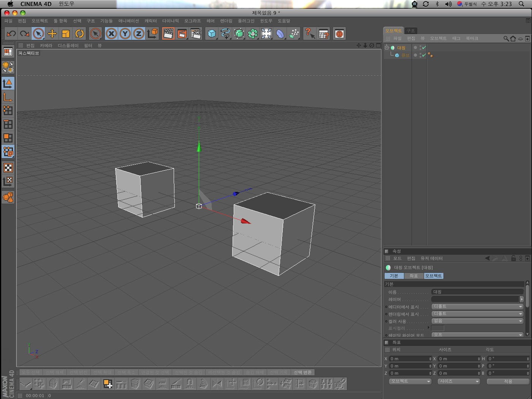Add a cube primitive object
The height and width of the screenshot is (399, 532).
click(212, 34)
